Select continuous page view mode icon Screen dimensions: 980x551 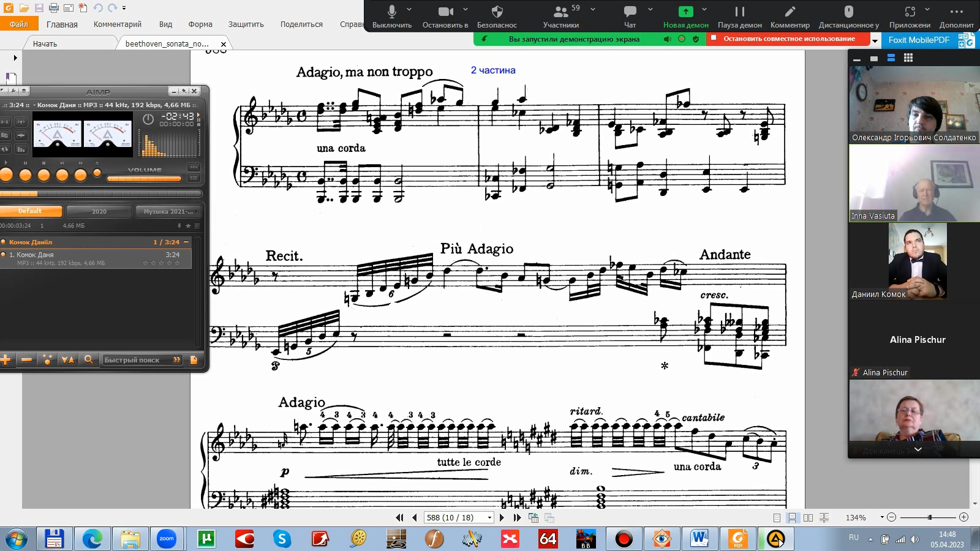click(x=793, y=517)
